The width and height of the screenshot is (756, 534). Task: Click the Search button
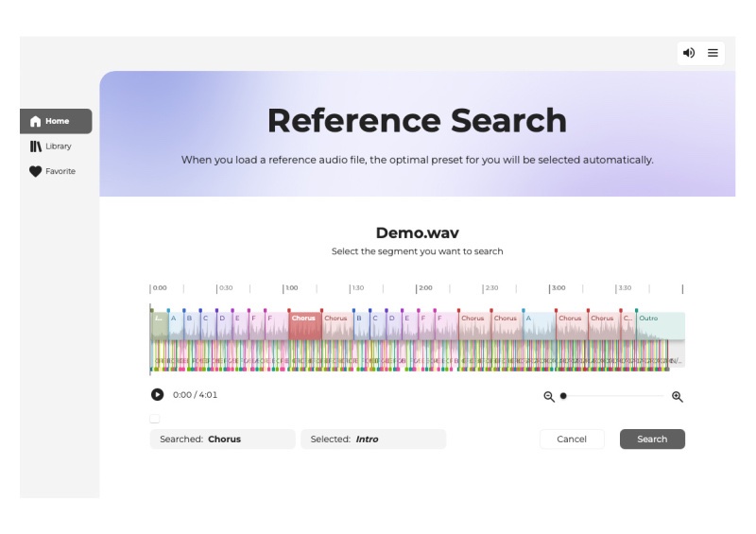click(652, 439)
